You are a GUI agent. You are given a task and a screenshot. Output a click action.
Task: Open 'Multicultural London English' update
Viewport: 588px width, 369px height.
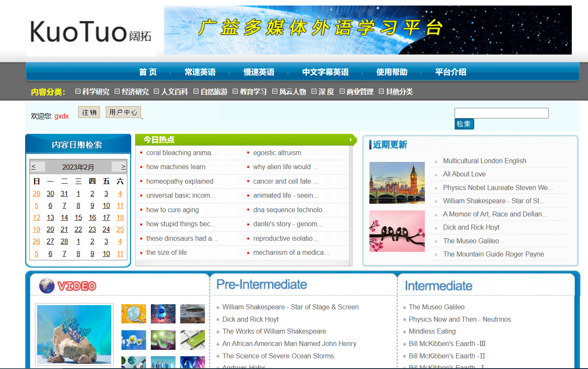(x=484, y=161)
